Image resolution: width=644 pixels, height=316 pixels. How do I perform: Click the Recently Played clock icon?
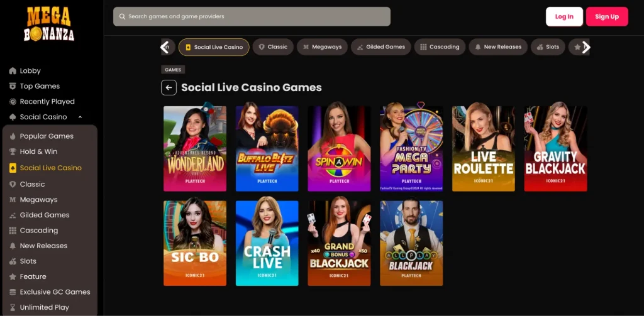(13, 101)
